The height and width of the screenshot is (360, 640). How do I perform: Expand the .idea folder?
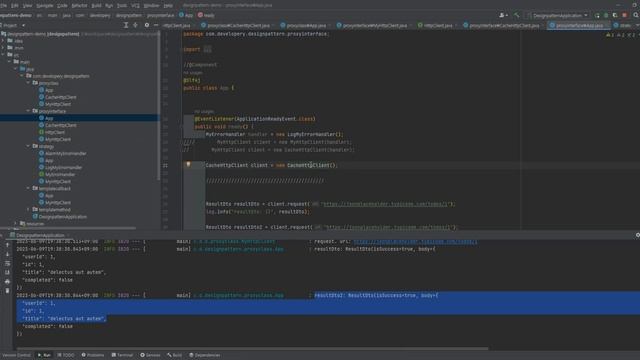3,41
